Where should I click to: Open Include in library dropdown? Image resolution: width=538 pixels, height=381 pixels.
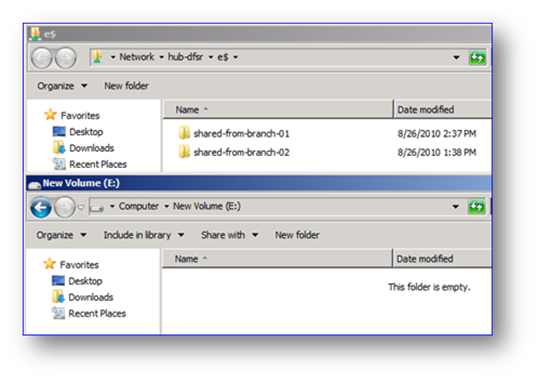click(144, 235)
